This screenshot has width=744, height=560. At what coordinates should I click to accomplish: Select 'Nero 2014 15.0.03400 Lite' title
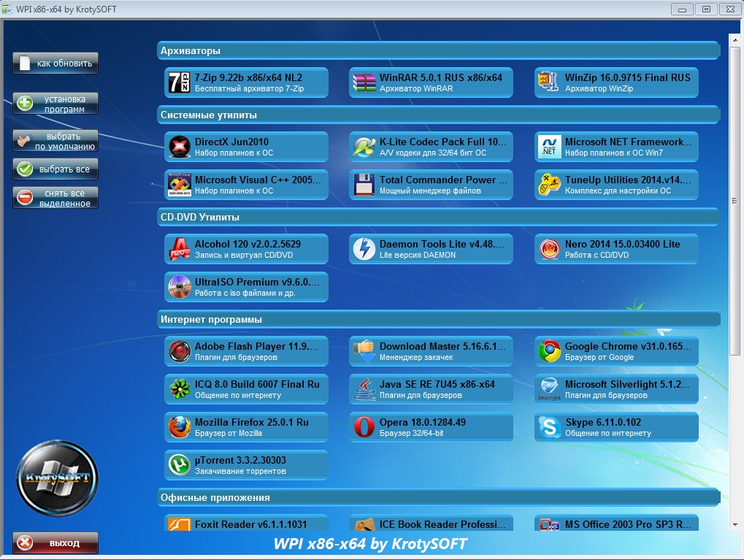tap(622, 244)
